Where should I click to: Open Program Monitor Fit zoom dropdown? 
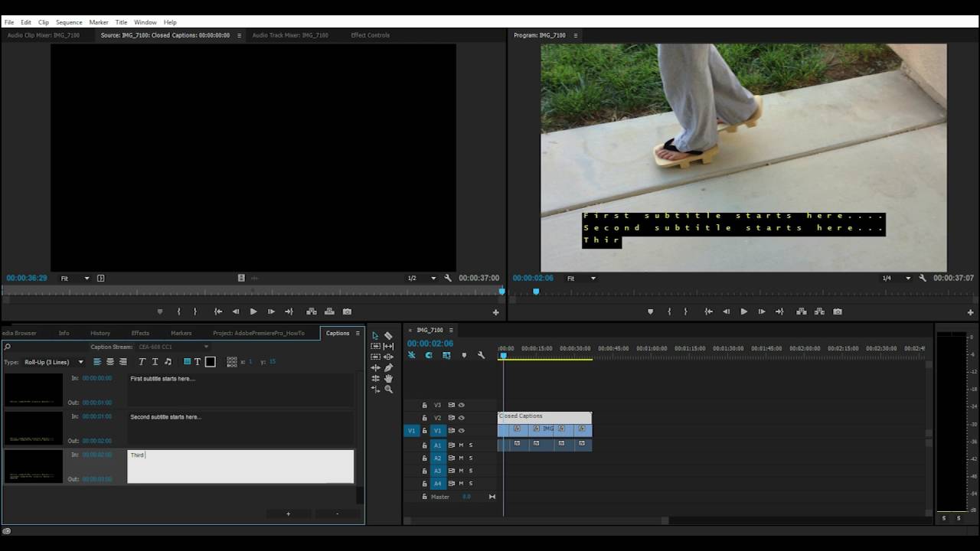[x=581, y=279]
